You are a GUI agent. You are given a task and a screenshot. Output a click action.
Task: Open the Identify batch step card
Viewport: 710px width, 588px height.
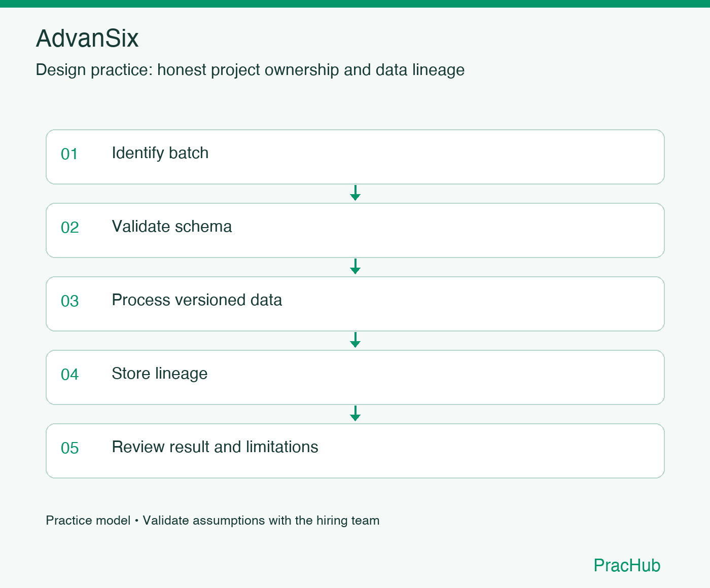tap(355, 157)
